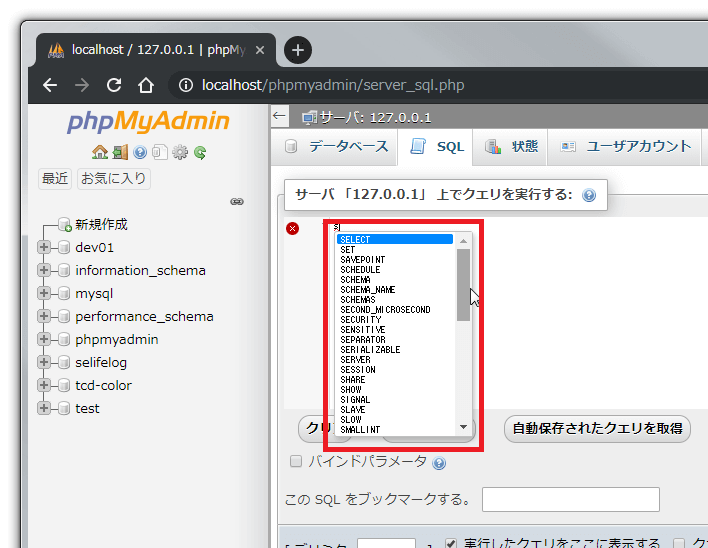Click the autocomplete list scrollbar thumb
This screenshot has width=708, height=548.
coord(463,284)
